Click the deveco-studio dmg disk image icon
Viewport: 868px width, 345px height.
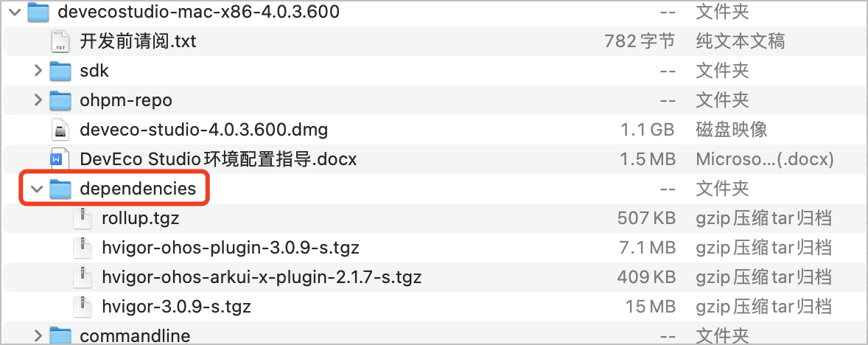(x=60, y=130)
